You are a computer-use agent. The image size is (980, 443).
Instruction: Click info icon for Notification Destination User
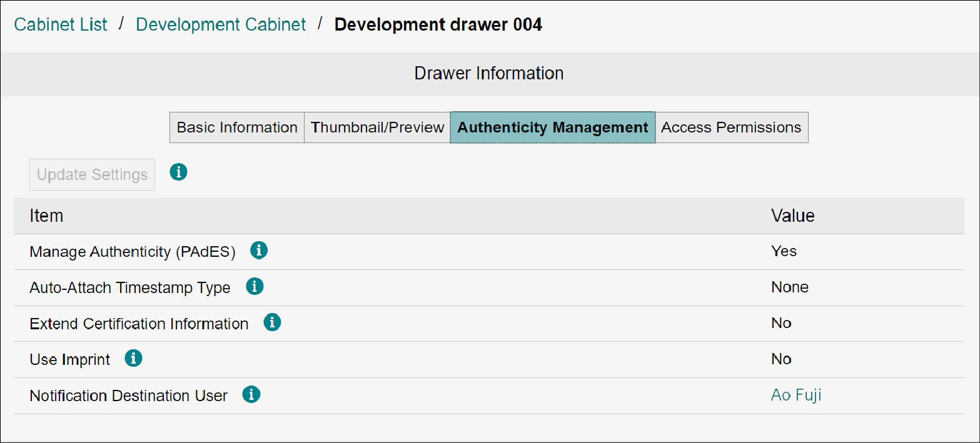pos(251,394)
